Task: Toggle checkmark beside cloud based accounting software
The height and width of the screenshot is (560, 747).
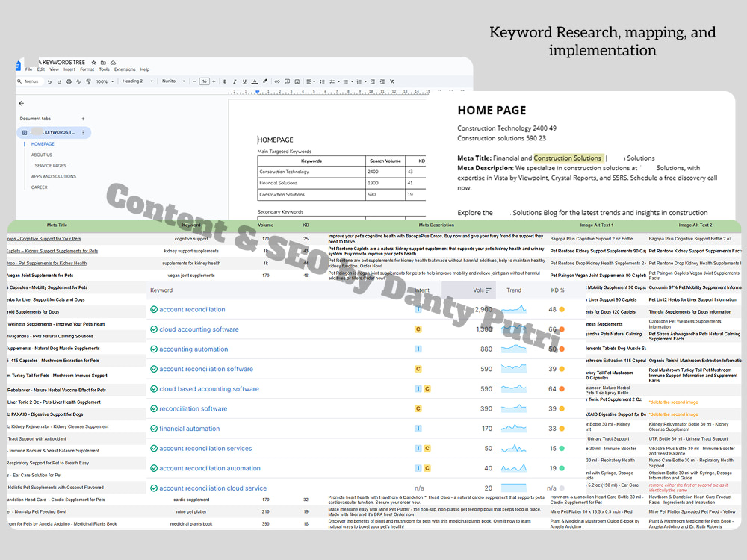Action: (154, 389)
